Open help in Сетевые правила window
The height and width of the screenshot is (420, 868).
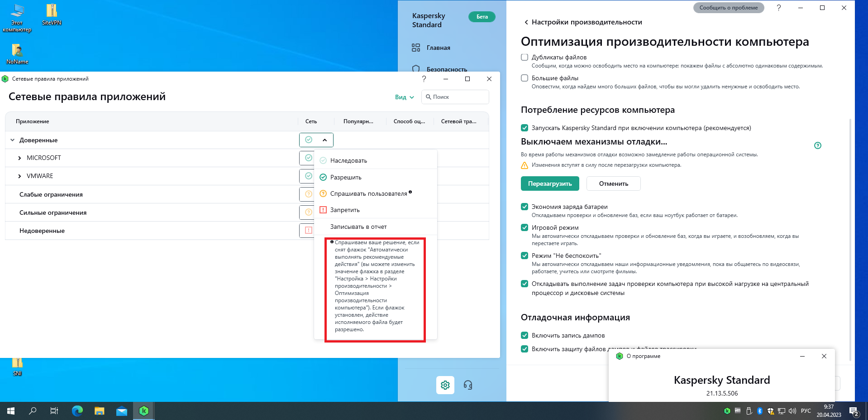[424, 79]
